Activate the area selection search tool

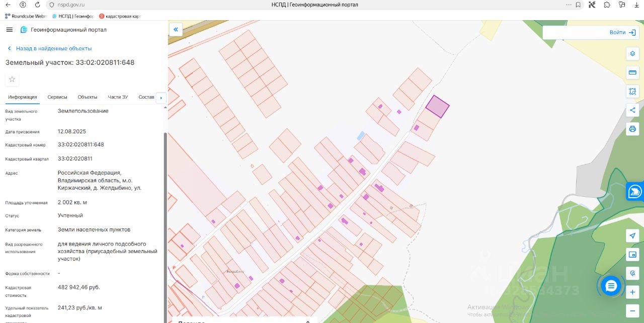point(632,92)
